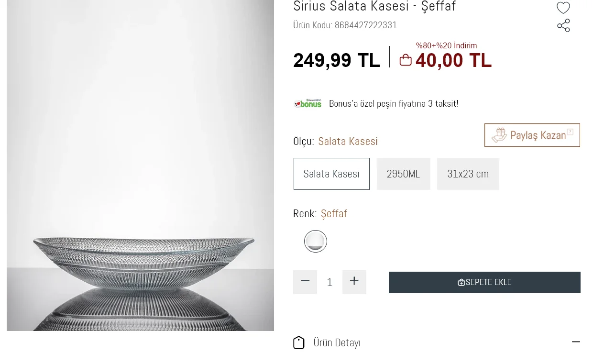
Task: Open the Ölçü selection showing Salata Kasesi
Action: (348, 141)
